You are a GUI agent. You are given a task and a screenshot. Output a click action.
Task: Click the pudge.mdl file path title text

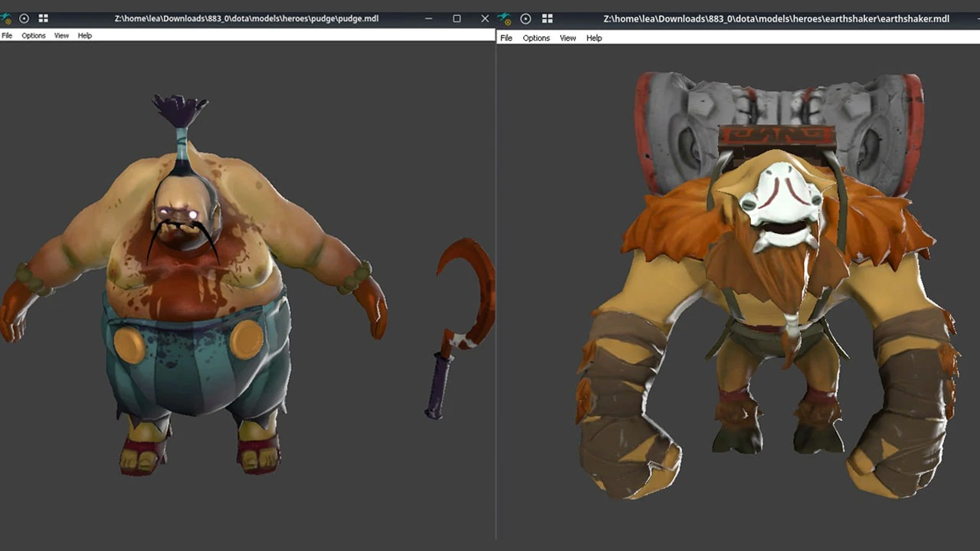click(x=247, y=18)
